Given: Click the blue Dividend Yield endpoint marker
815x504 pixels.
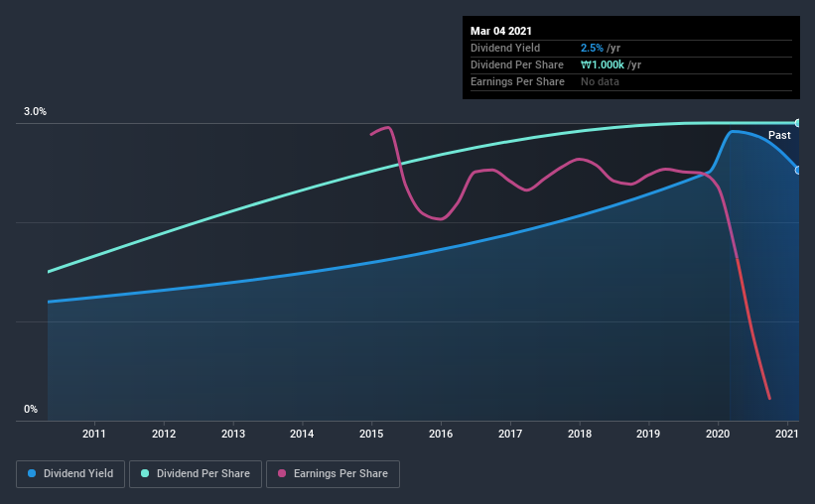Looking at the screenshot, I should pos(797,170).
